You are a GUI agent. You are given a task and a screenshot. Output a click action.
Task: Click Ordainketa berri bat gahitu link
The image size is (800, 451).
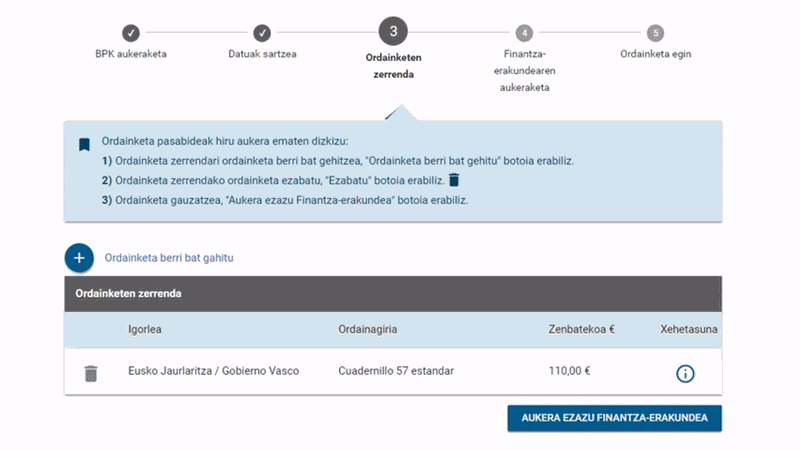[x=169, y=258]
